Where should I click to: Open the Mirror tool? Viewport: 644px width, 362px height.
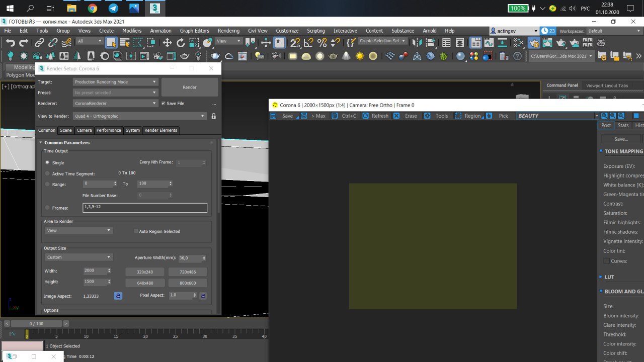pyautogui.click(x=417, y=43)
